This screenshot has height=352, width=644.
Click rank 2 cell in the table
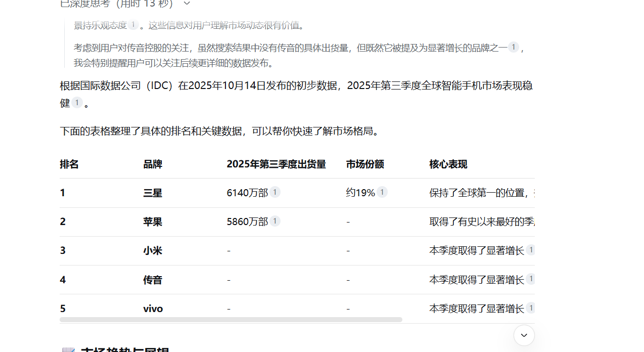(63, 222)
